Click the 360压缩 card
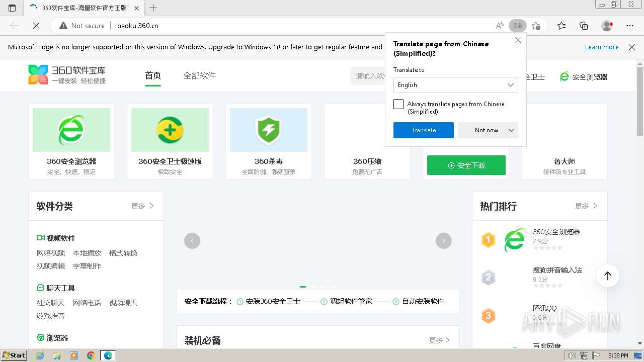 pyautogui.click(x=367, y=141)
